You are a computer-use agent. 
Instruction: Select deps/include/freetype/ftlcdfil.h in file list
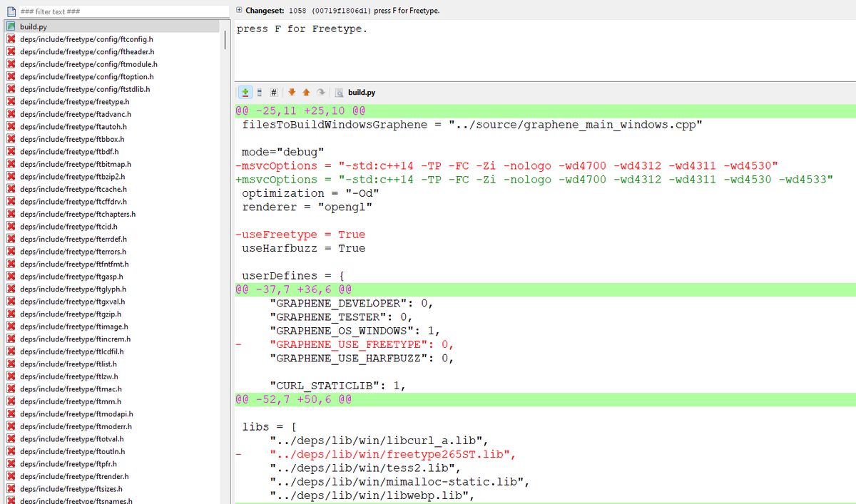(x=72, y=351)
